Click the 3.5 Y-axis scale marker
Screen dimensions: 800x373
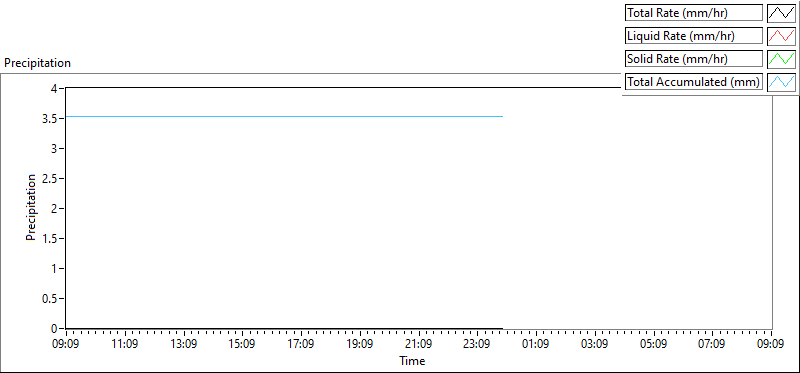coord(52,118)
